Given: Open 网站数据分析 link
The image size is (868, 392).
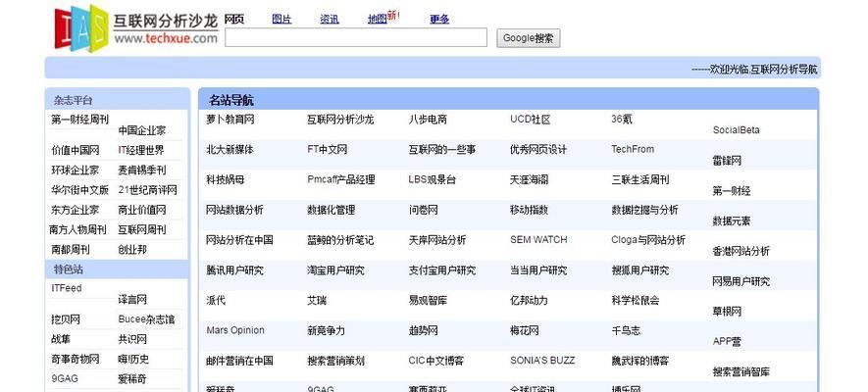Looking at the screenshot, I should (x=234, y=210).
